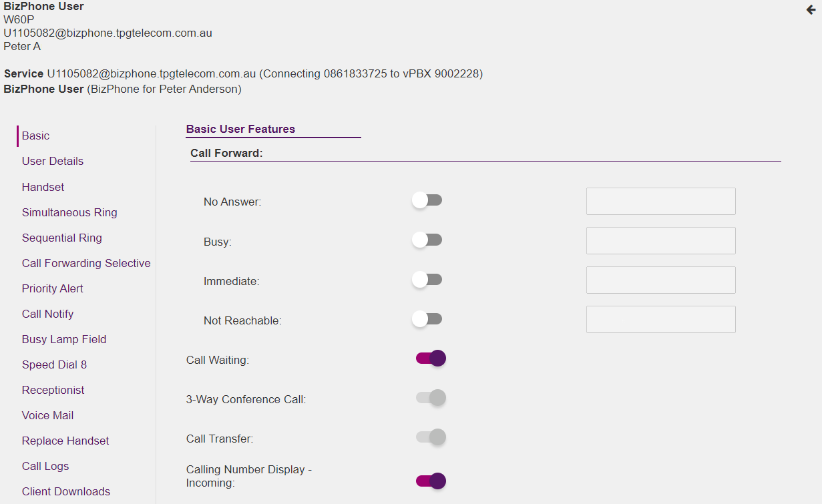Disable Call Waiting

pos(431,358)
